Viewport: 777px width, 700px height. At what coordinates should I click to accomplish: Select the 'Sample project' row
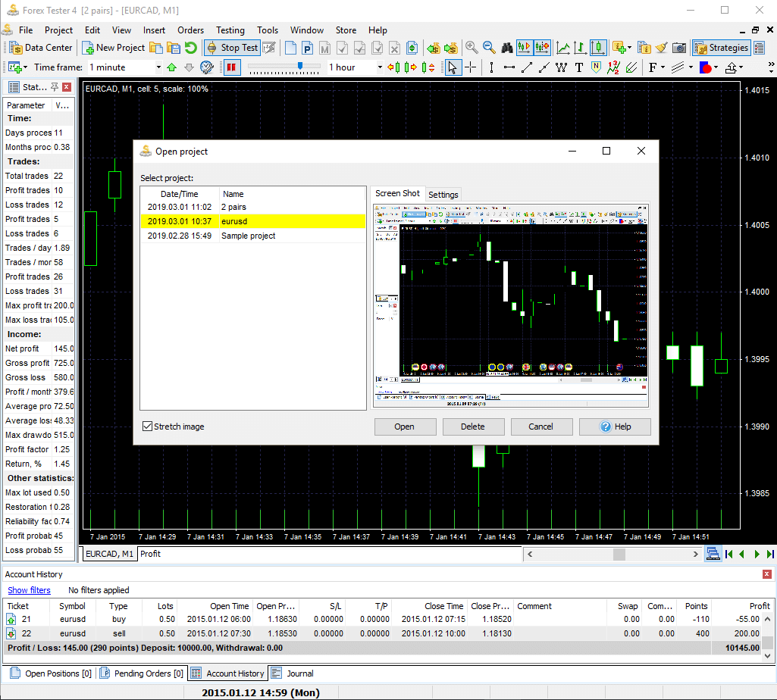click(x=253, y=236)
